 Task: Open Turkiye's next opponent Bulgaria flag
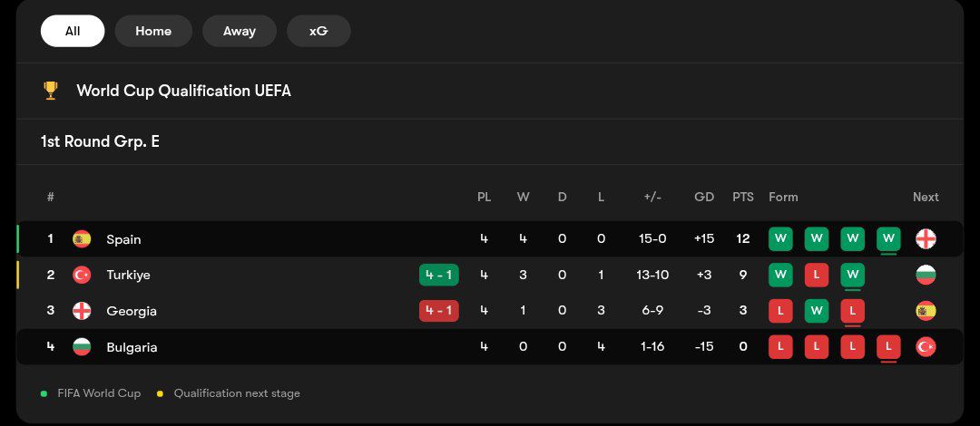click(x=926, y=275)
